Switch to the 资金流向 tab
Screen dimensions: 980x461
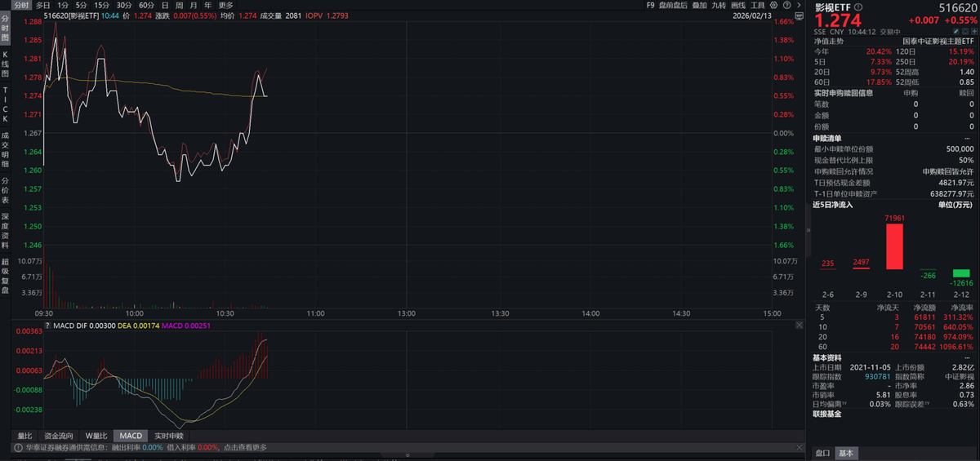(58, 436)
